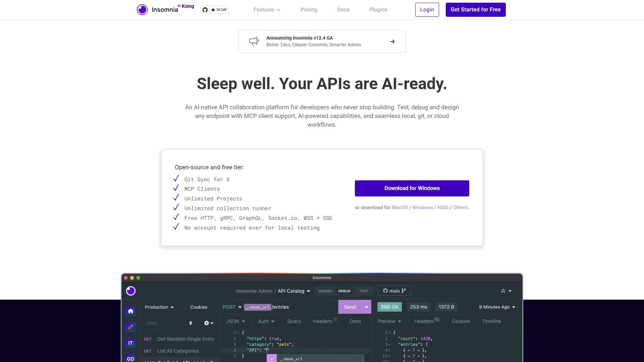The width and height of the screenshot is (644, 362).
Task: Click the Home icon in app sidebar
Action: 130,311
